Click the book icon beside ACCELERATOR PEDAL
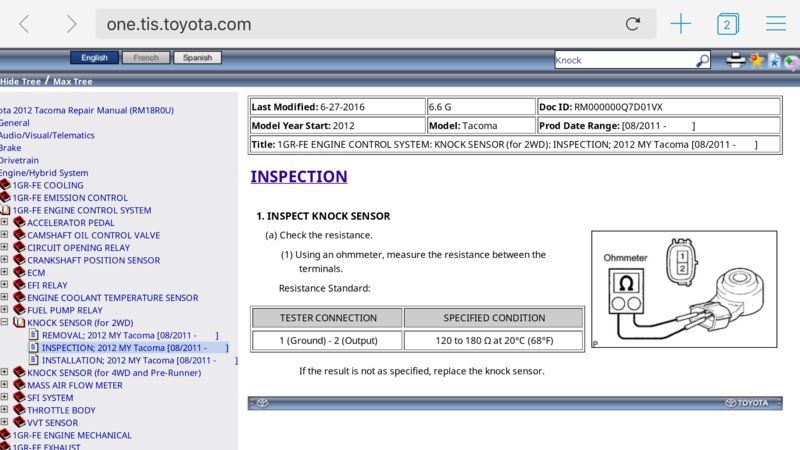The width and height of the screenshot is (800, 450). point(19,222)
